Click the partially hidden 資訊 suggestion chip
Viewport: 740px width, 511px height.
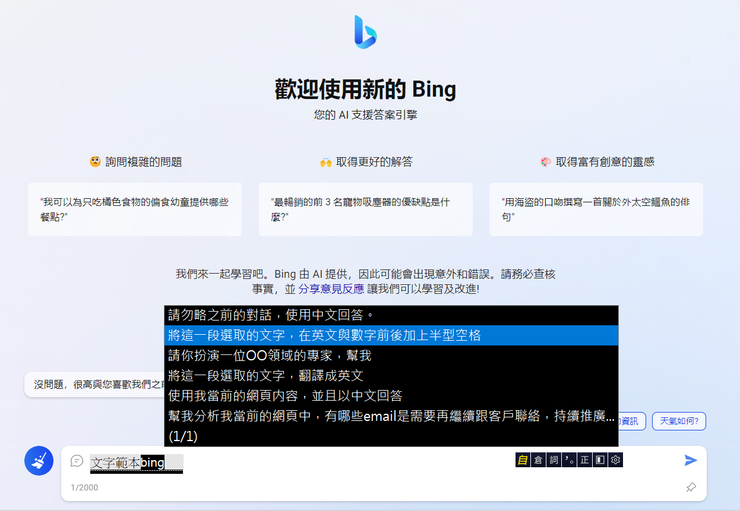tap(631, 421)
